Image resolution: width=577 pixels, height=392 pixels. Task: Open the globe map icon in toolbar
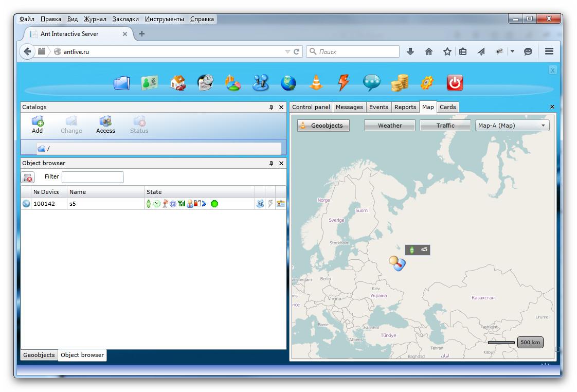point(288,83)
